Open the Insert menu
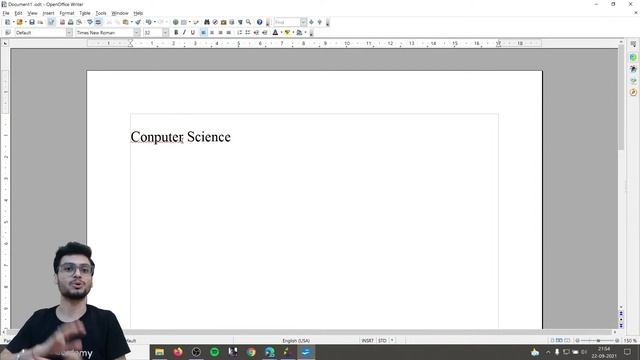 (x=48, y=13)
